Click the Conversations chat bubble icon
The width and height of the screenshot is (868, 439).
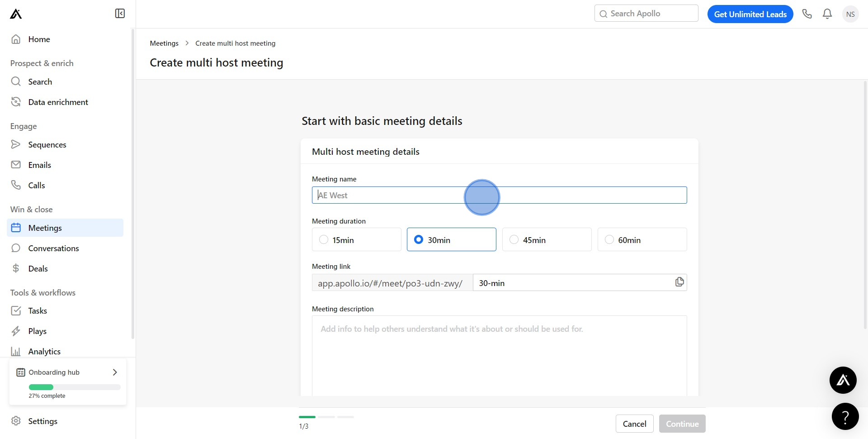(16, 248)
